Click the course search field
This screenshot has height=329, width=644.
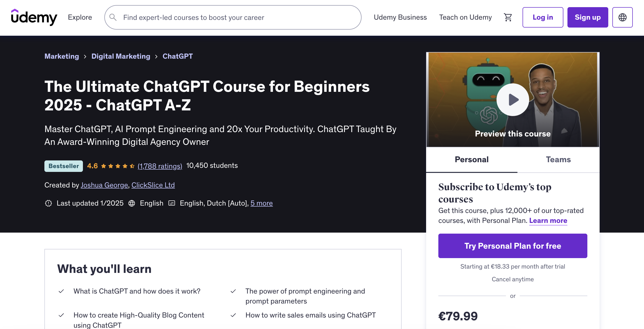click(x=230, y=17)
